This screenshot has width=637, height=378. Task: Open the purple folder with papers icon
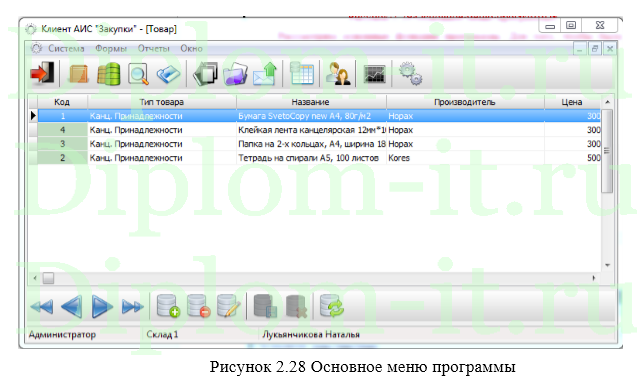pyautogui.click(x=235, y=73)
